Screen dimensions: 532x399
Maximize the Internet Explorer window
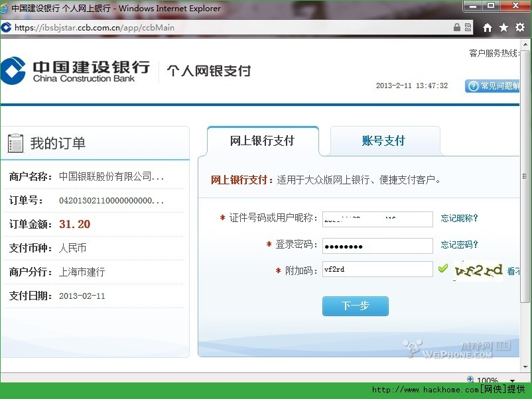point(491,6)
